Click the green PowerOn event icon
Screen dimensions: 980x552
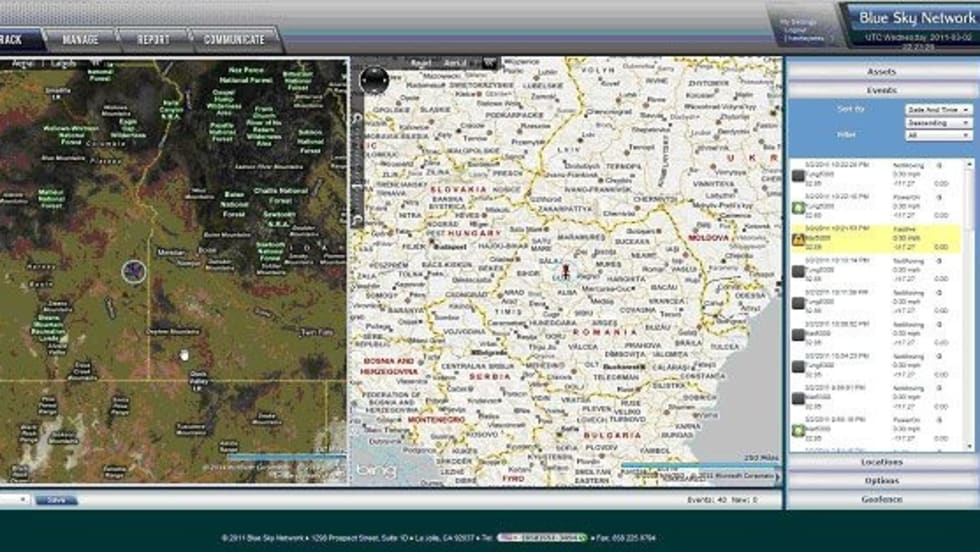(x=799, y=208)
